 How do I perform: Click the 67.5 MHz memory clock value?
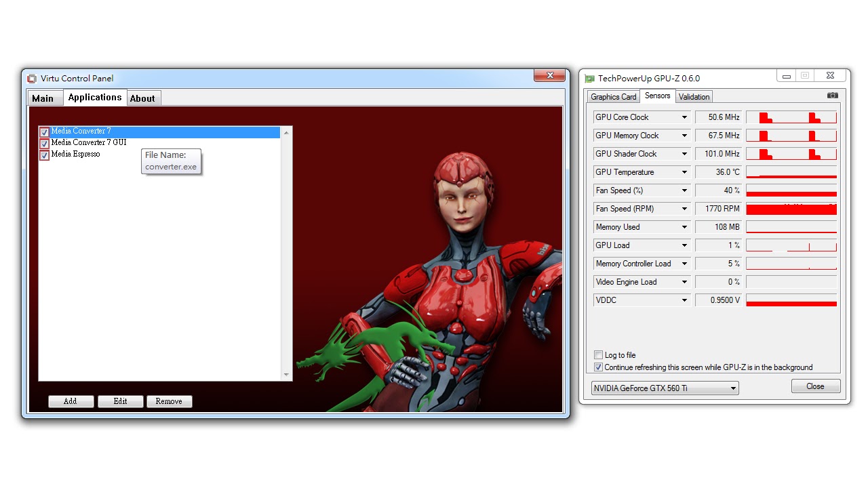pyautogui.click(x=718, y=136)
